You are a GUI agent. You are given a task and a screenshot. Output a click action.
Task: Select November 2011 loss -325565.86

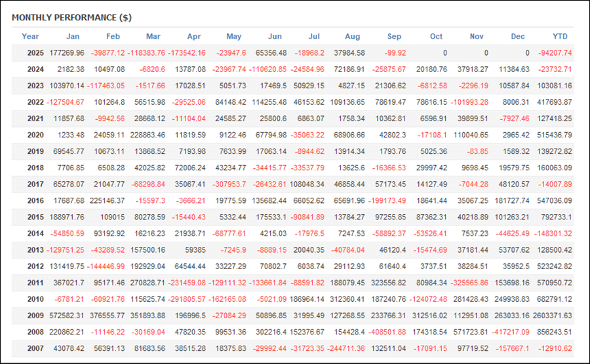pos(469,282)
